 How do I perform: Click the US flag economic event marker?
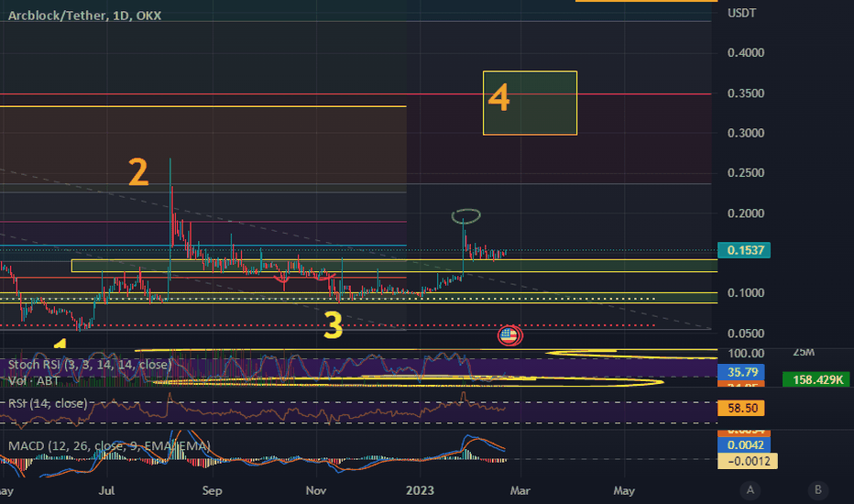click(509, 335)
